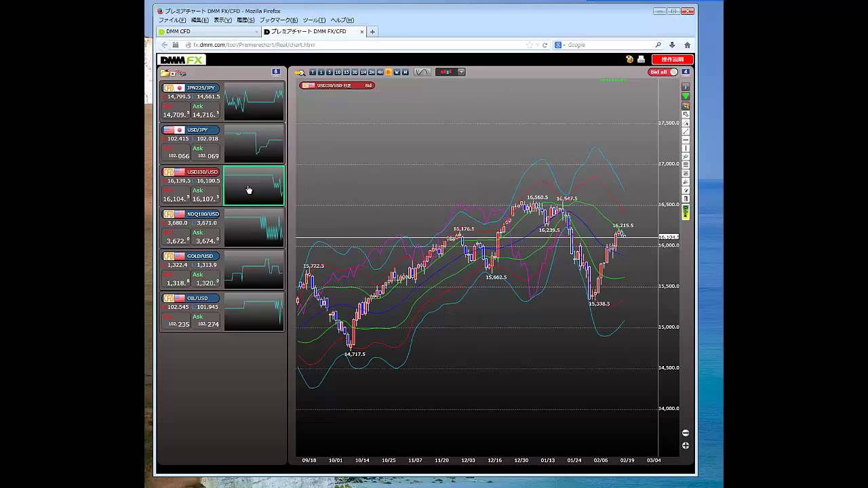Zoom in with the plus magnifier icon

[x=685, y=445]
